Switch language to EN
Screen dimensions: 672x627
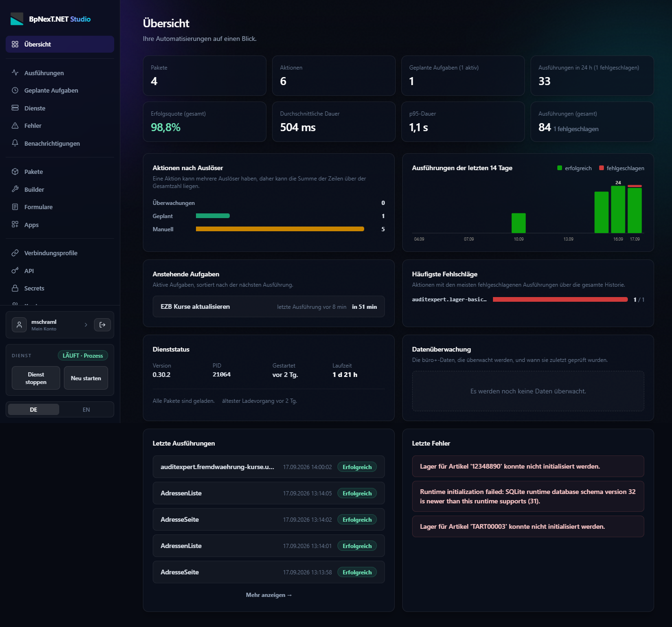86,409
